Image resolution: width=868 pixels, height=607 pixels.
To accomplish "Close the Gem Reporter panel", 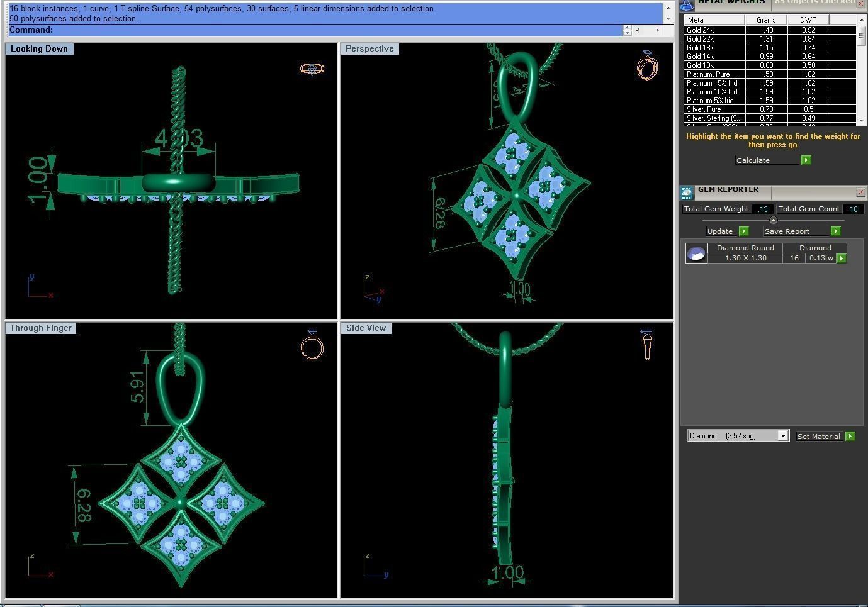I will (x=860, y=192).
